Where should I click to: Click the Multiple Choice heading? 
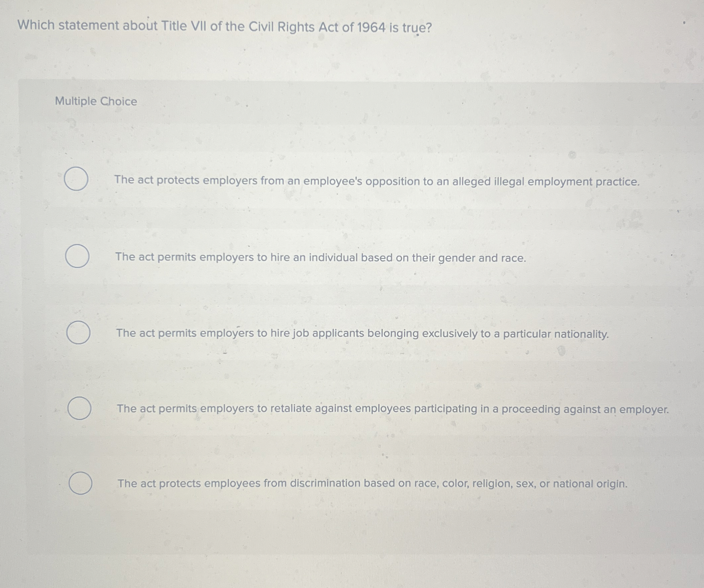coord(96,101)
